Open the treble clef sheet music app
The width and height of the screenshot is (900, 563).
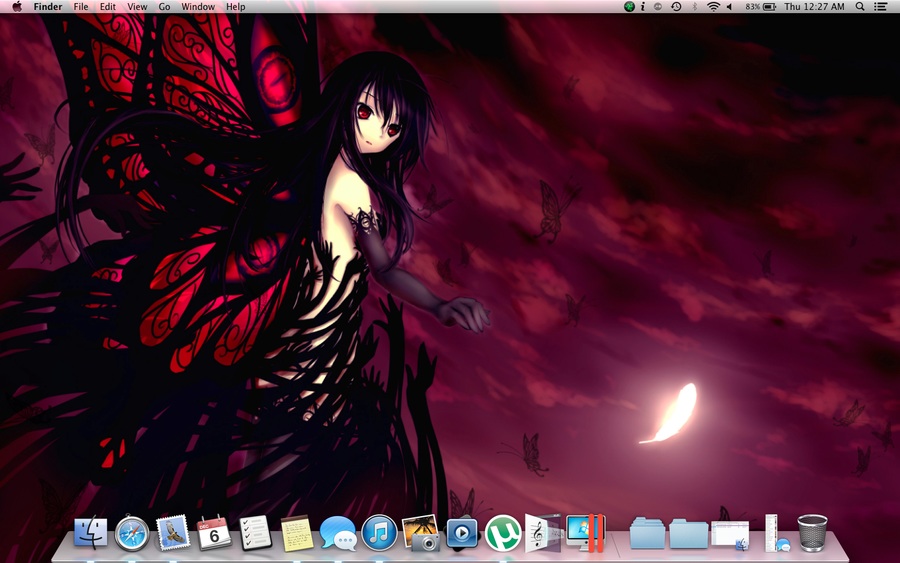point(543,533)
